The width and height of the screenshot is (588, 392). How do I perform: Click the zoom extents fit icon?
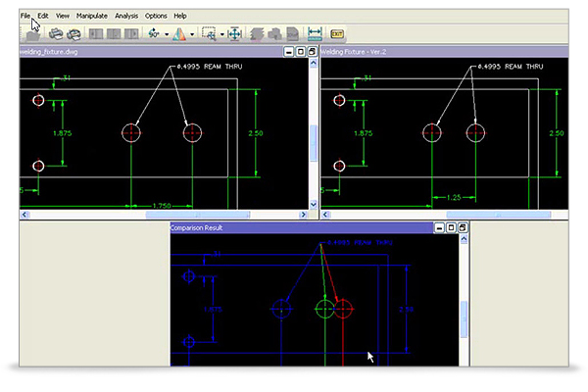(x=236, y=33)
